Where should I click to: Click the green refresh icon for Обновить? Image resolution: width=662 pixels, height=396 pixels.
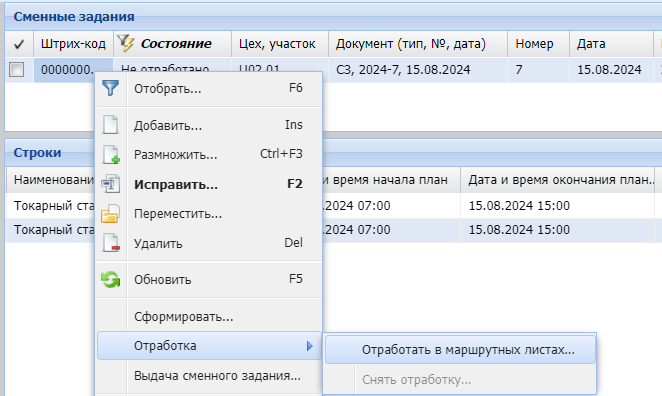(x=111, y=279)
